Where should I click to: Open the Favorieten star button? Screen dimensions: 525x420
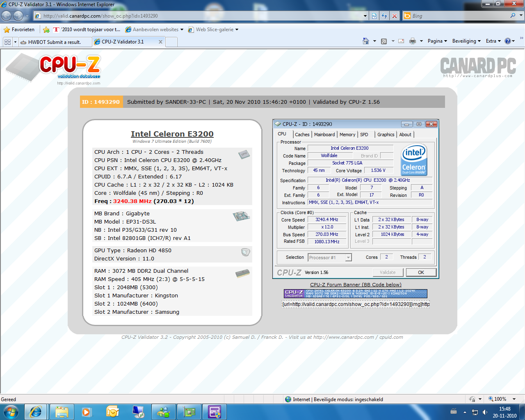pyautogui.click(x=19, y=30)
